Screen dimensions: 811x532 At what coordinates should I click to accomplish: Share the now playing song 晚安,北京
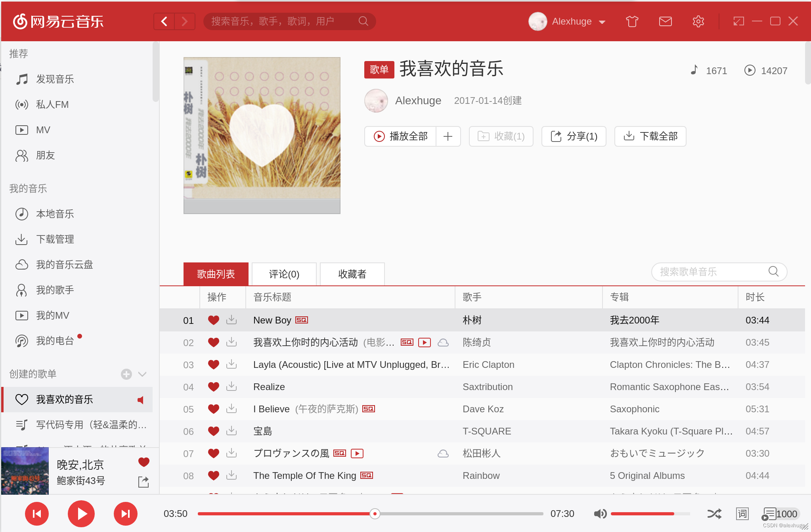pos(143,482)
